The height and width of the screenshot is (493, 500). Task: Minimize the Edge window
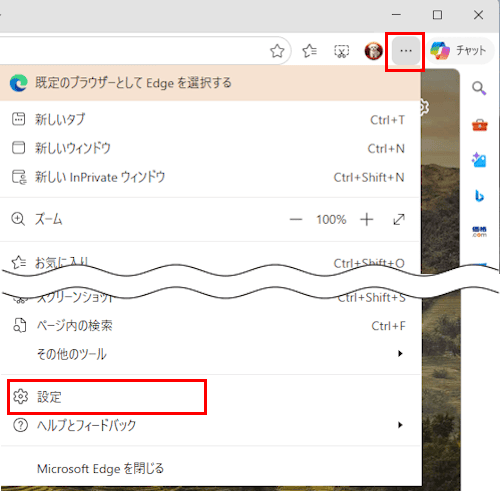pyautogui.click(x=396, y=15)
